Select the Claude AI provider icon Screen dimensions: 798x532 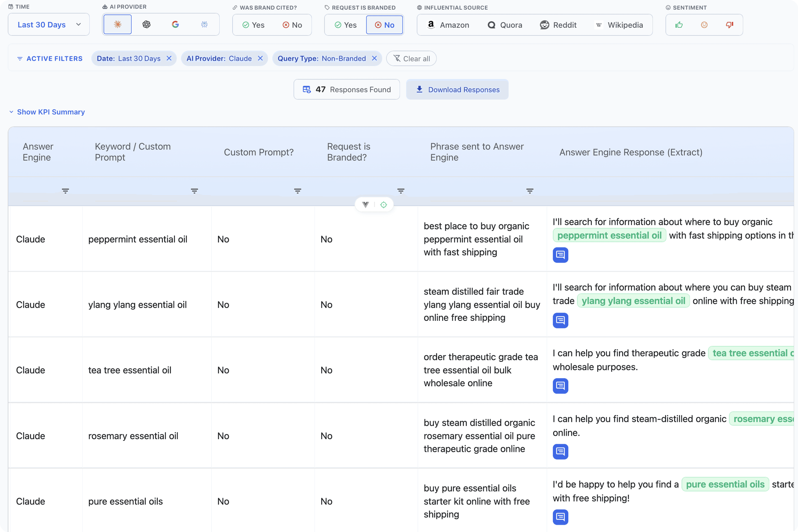pos(117,24)
